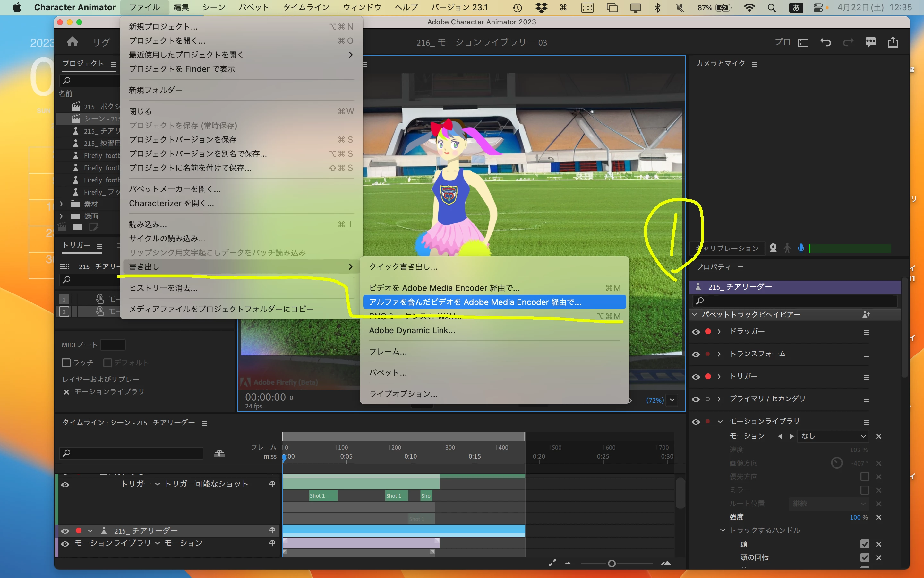The width and height of the screenshot is (924, 578).
Task: Expand the プライマリ / セカンダリ section
Action: pos(719,399)
